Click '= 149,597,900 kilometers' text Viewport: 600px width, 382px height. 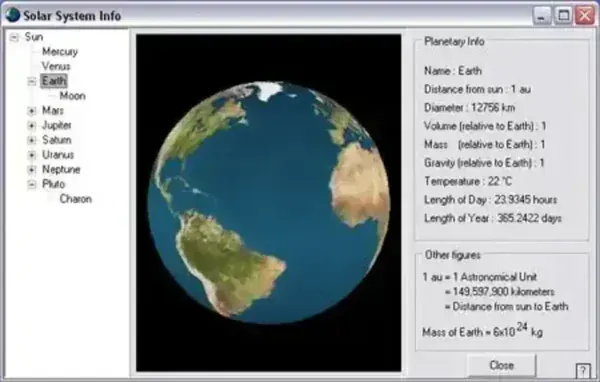[x=499, y=292]
